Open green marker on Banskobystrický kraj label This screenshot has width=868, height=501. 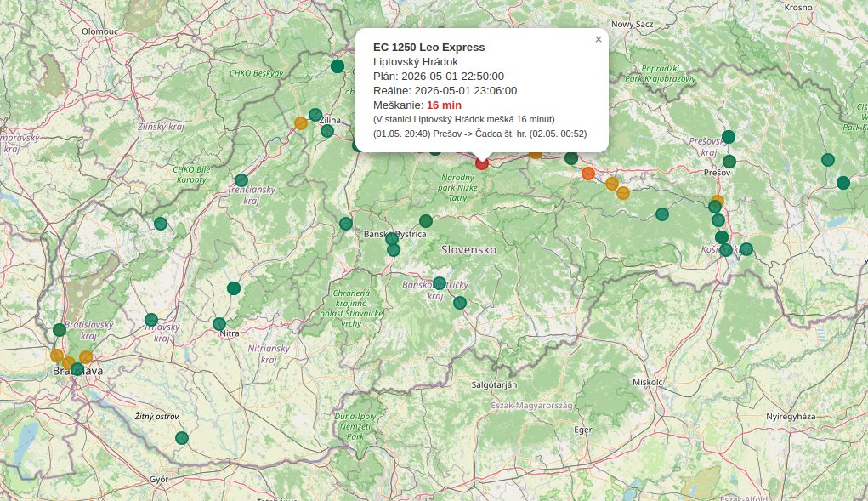[x=440, y=283]
